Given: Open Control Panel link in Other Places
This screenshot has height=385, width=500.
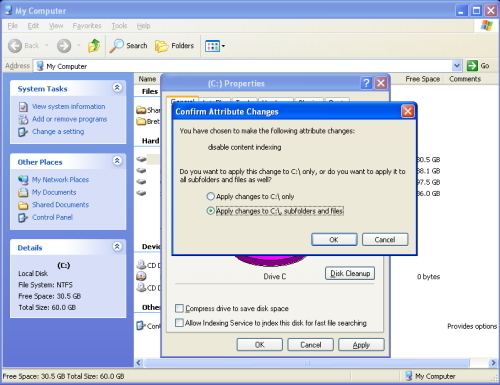Looking at the screenshot, I should (x=52, y=217).
